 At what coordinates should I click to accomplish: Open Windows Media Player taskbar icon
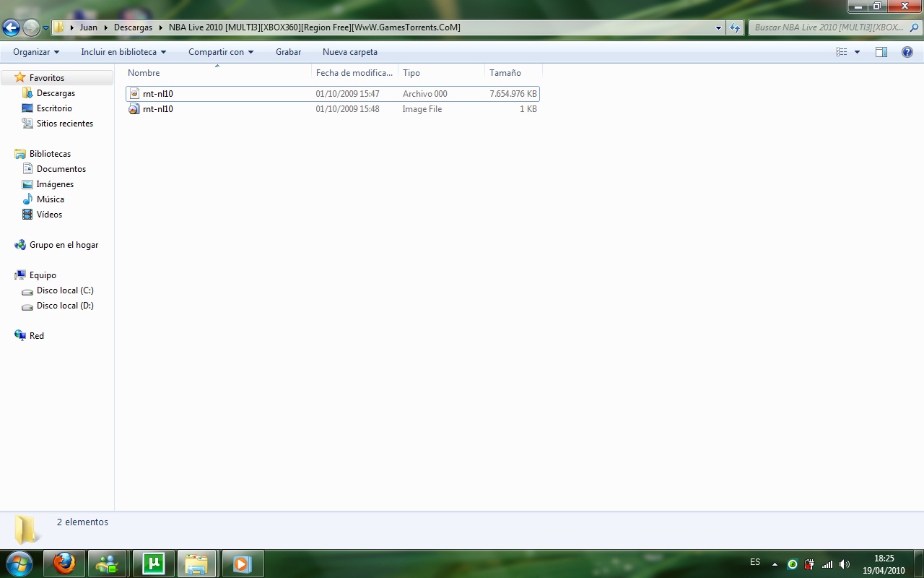[242, 563]
